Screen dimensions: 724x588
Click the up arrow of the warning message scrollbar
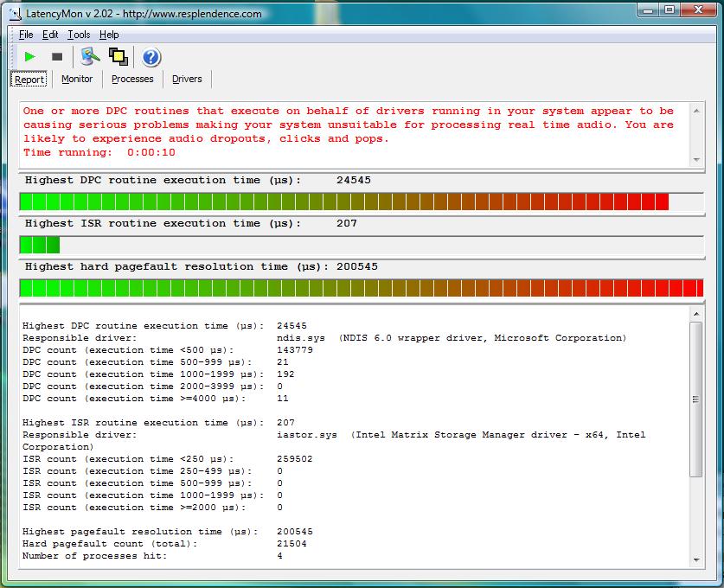(x=696, y=111)
